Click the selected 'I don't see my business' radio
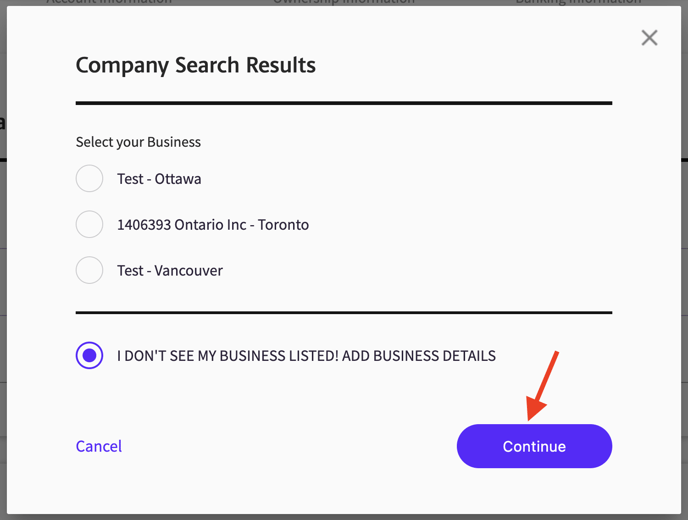688x520 pixels. point(89,355)
